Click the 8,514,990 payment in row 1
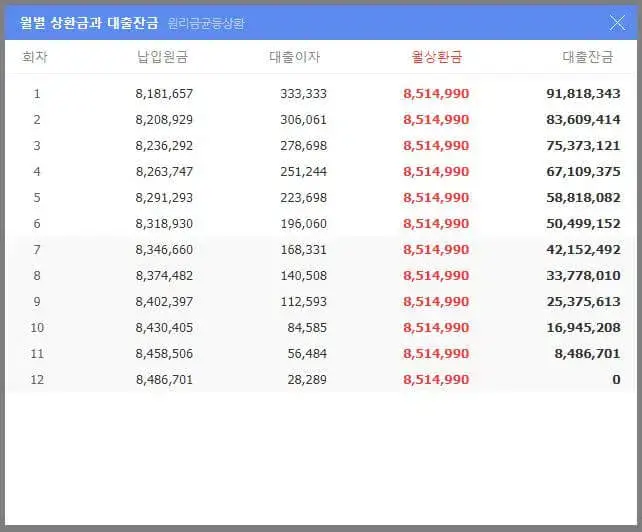The height and width of the screenshot is (532, 642). click(436, 94)
